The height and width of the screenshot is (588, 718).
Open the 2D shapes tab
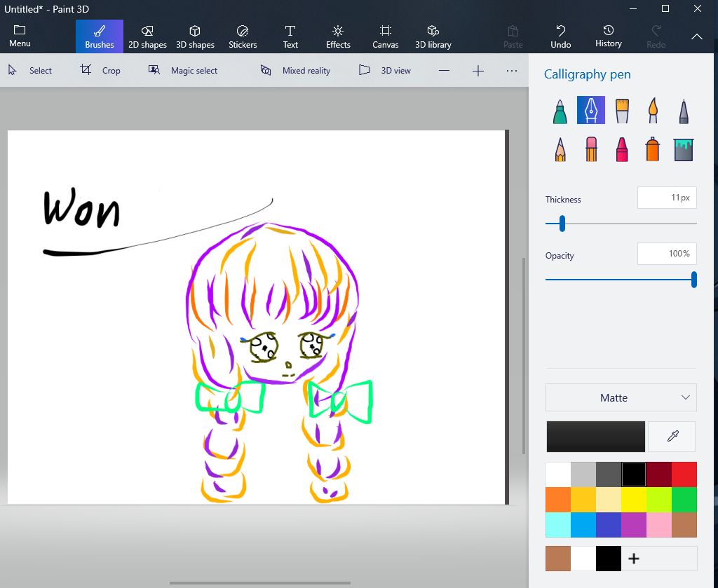147,36
